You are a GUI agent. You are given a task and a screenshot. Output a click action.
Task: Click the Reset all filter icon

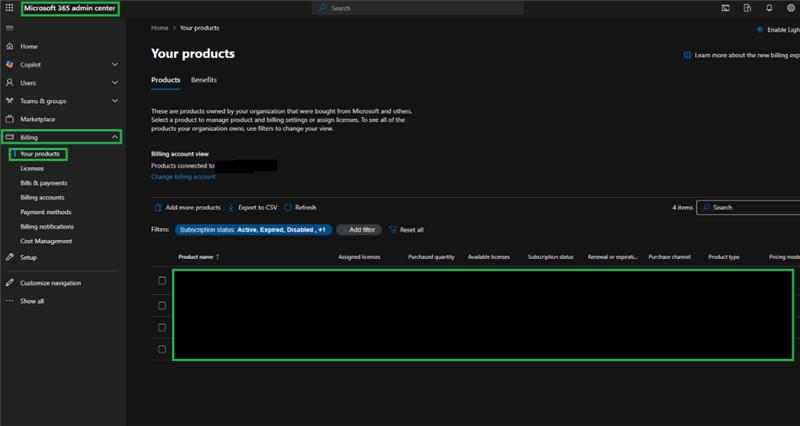(393, 230)
